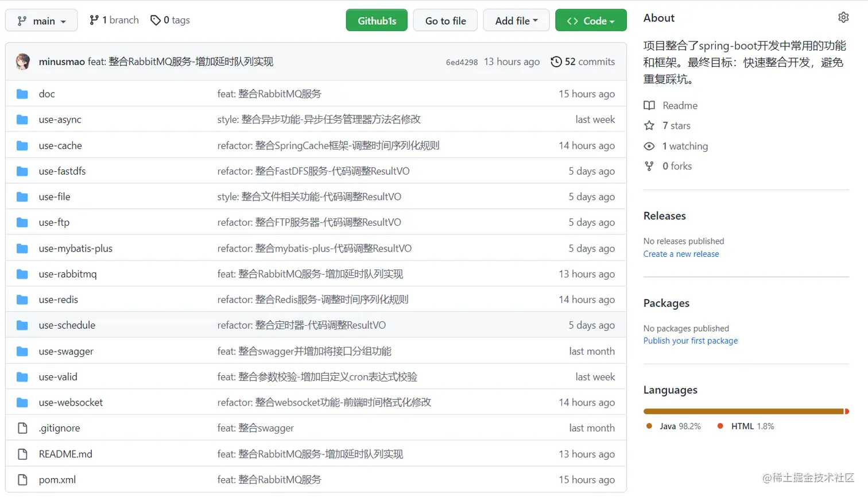Open the 0 tags link
Screen dimensions: 868x497
[170, 20]
